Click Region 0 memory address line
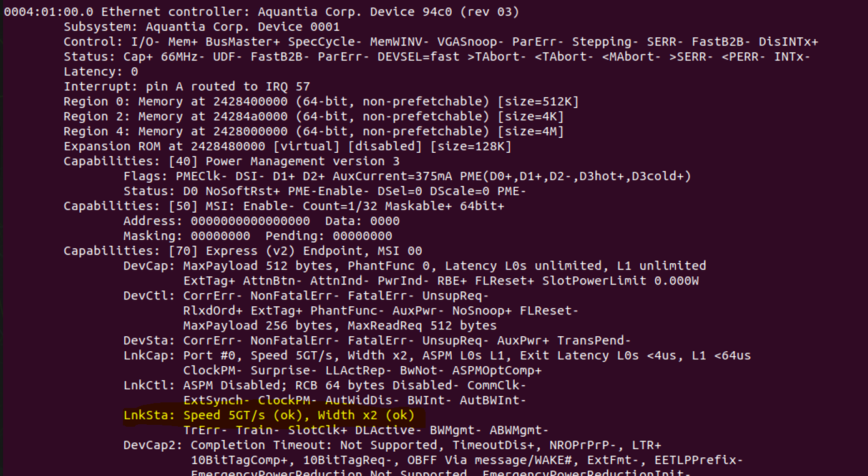 (x=321, y=102)
